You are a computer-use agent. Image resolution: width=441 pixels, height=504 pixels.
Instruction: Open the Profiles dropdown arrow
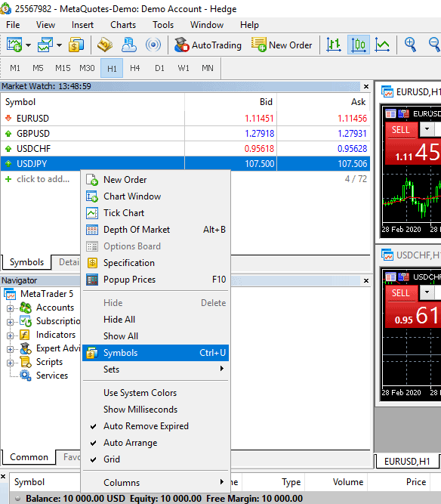[x=59, y=45]
